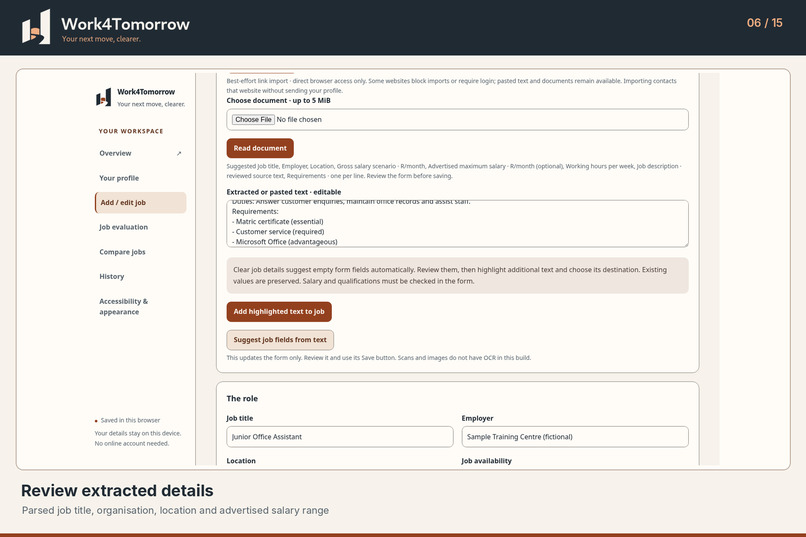Click the Job title input field
This screenshot has width=806, height=537.
click(x=340, y=437)
